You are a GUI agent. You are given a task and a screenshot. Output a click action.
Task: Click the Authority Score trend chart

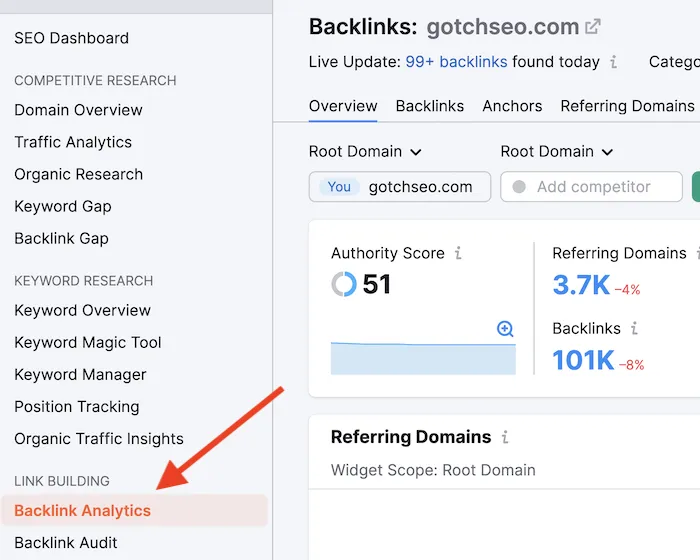[x=422, y=358]
